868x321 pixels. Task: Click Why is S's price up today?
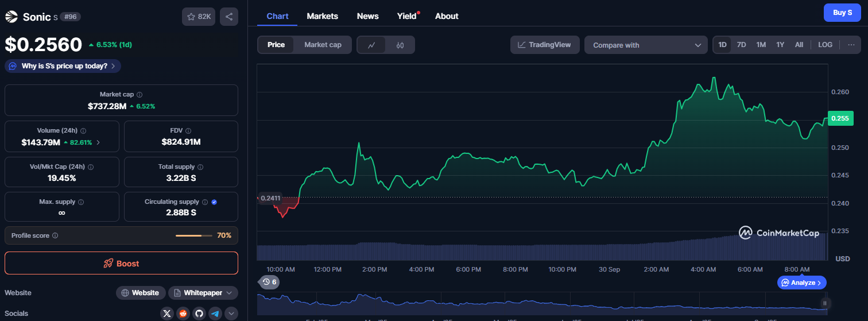(x=63, y=66)
